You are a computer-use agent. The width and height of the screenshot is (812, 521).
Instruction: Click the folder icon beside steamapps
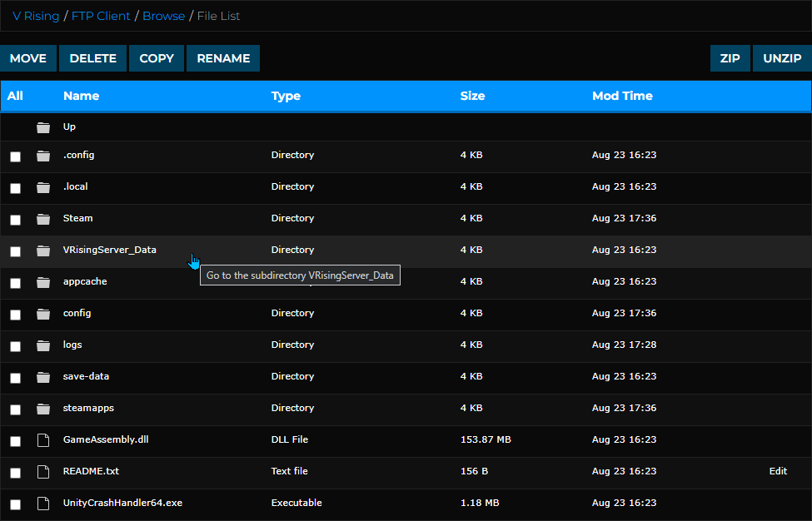coord(42,409)
